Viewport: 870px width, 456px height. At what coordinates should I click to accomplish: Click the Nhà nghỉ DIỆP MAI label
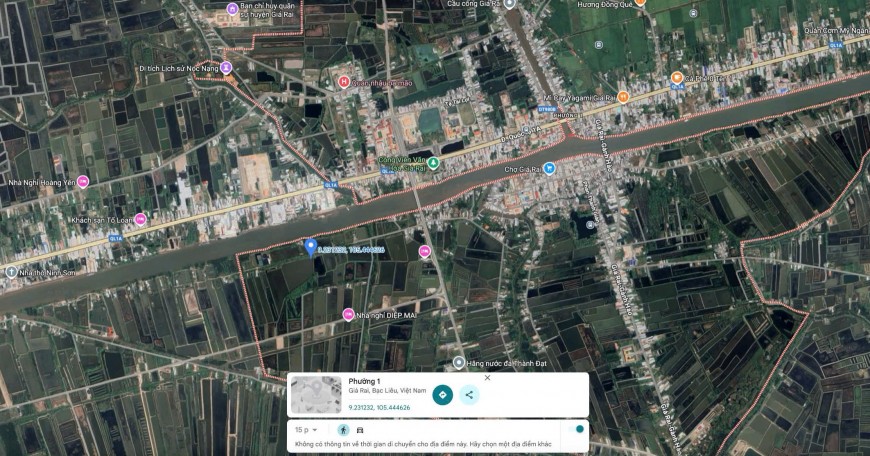click(x=386, y=315)
